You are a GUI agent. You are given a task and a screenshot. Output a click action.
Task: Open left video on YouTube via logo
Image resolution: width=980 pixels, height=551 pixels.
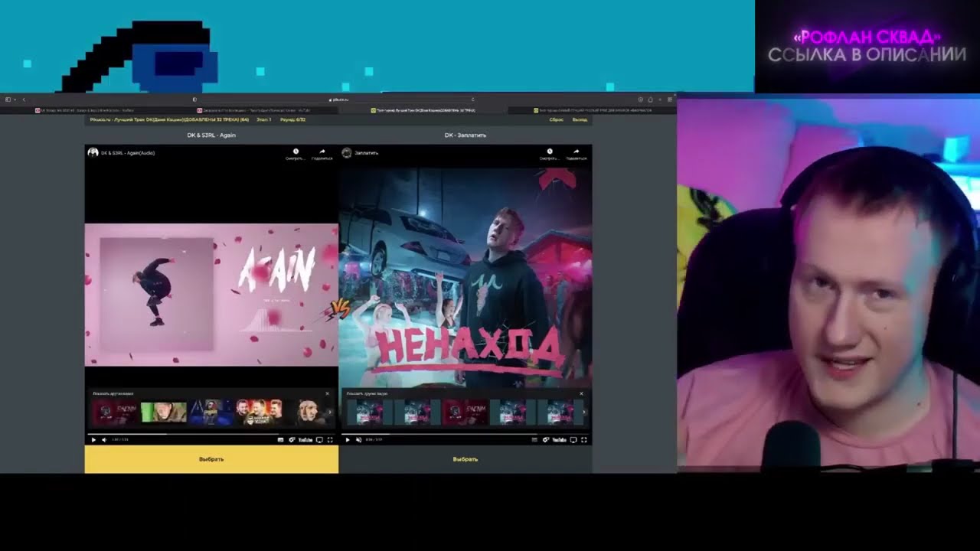point(305,440)
